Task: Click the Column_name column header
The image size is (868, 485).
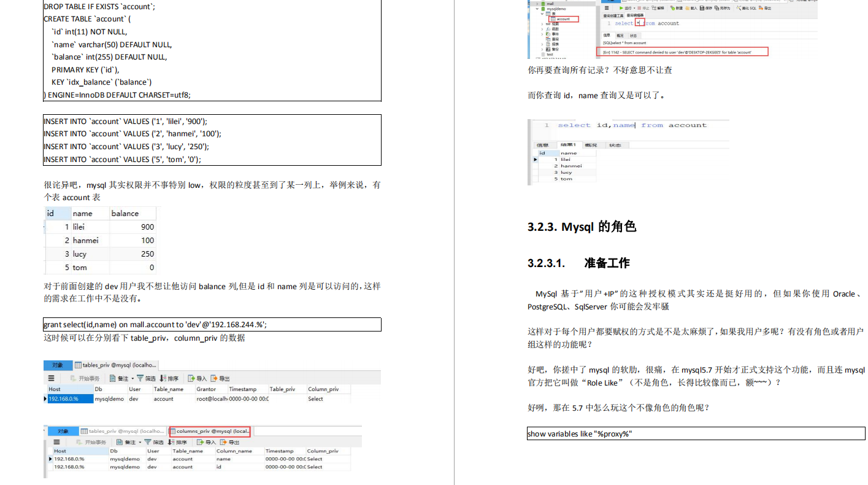Action: tap(239, 451)
